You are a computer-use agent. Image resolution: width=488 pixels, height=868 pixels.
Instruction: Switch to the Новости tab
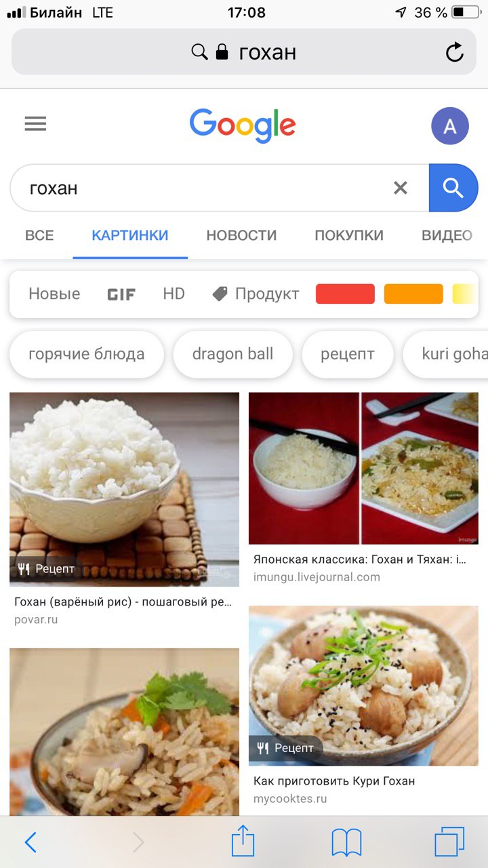click(241, 235)
